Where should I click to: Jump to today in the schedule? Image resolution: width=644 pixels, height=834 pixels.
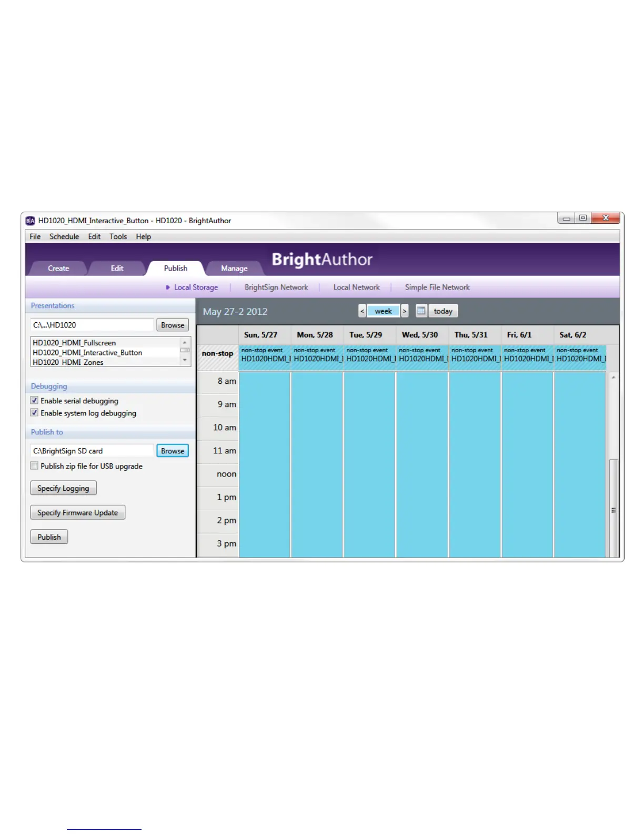coord(443,311)
